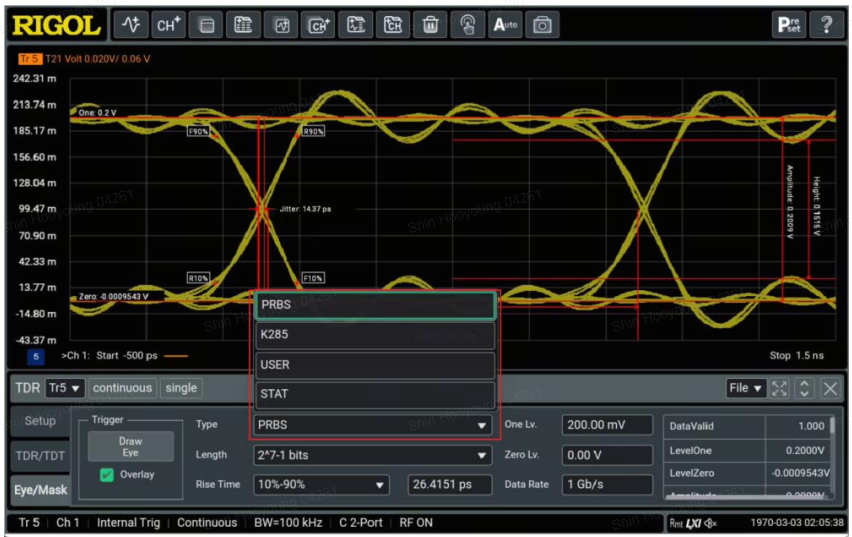
Task: Click the results table vertical scrollbar
Action: click(x=832, y=425)
